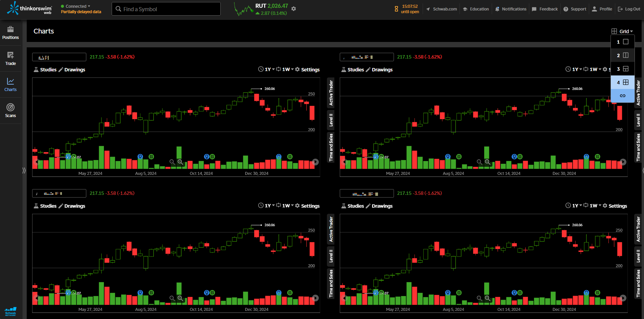Open the Positions sidebar panel
This screenshot has height=319, width=644.
10,33
